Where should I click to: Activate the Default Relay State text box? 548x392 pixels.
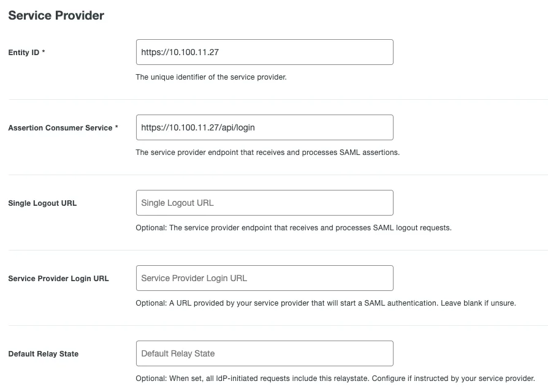265,353
